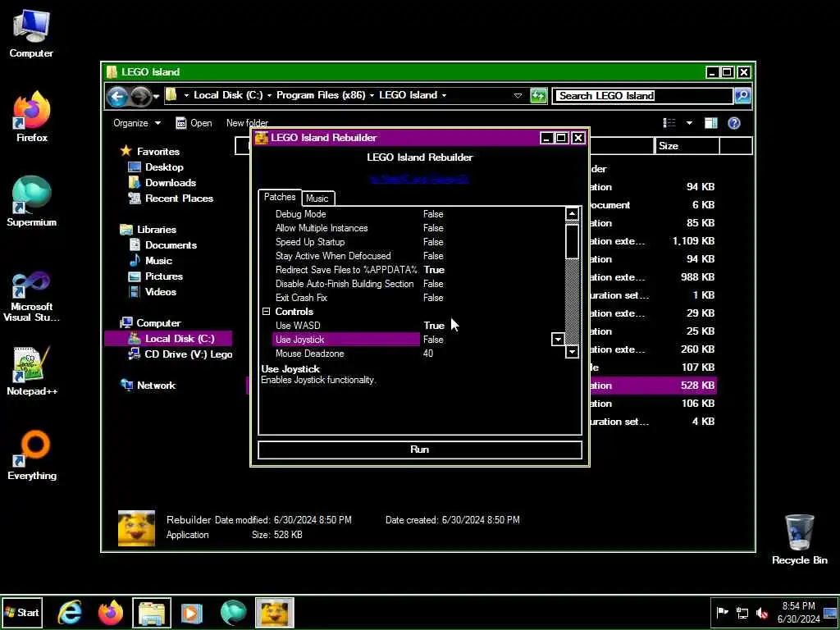This screenshot has height=630, width=840.
Task: Select Pictures under Libraries
Action: pyautogui.click(x=156, y=276)
